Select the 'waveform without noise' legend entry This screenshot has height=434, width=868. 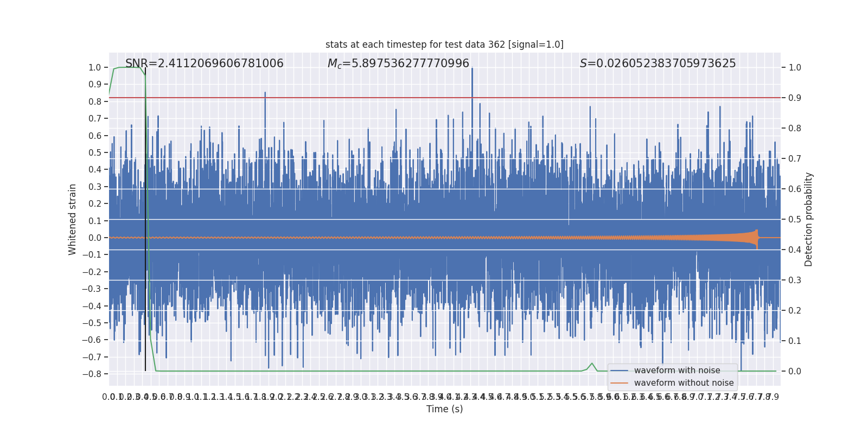684,383
